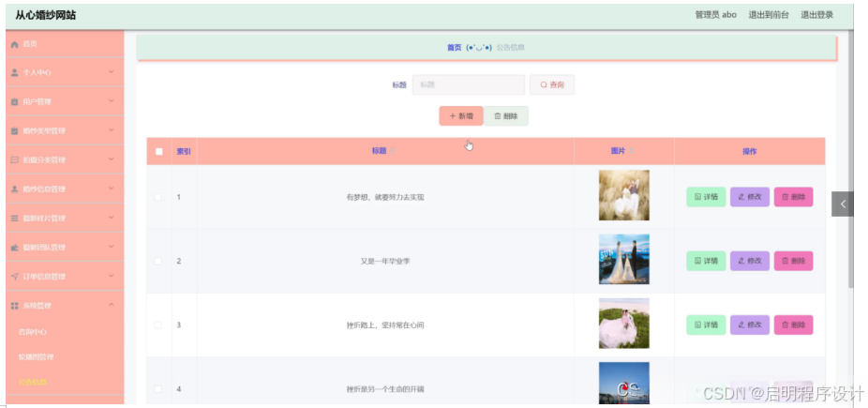Click 修改 for 有梦想，就要努力去实现
The height and width of the screenshot is (408, 868).
[x=750, y=197]
